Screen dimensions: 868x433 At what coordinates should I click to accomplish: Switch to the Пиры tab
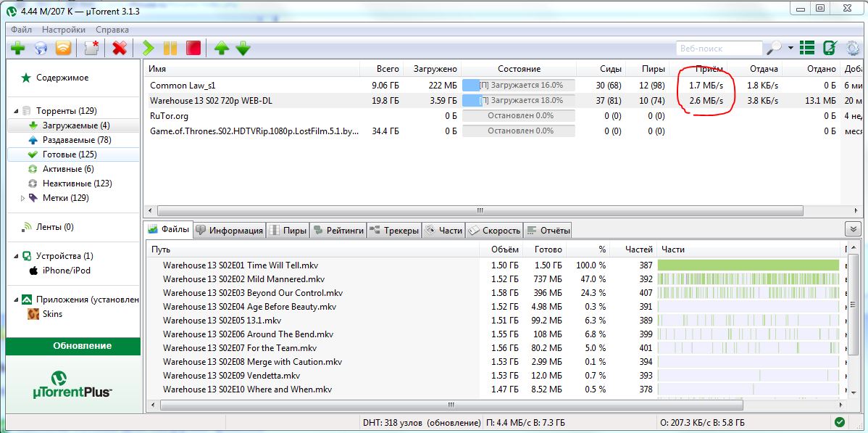click(x=288, y=231)
